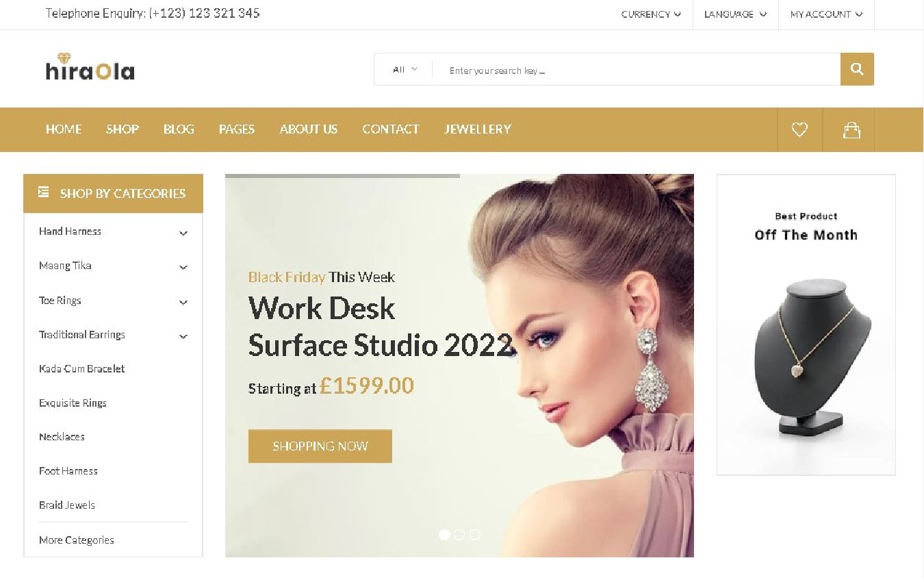This screenshot has width=924, height=582.
Task: Click the Shop By Categories list icon
Action: coord(43,192)
